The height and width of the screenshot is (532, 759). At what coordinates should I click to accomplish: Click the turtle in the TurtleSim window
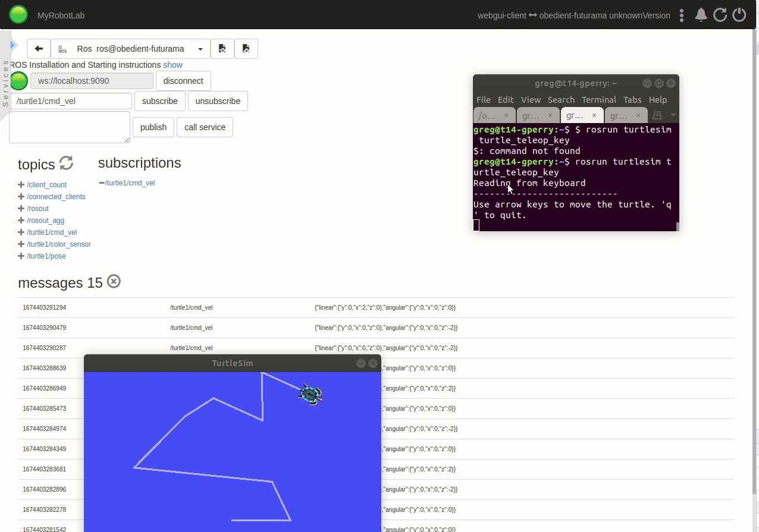[x=310, y=394]
